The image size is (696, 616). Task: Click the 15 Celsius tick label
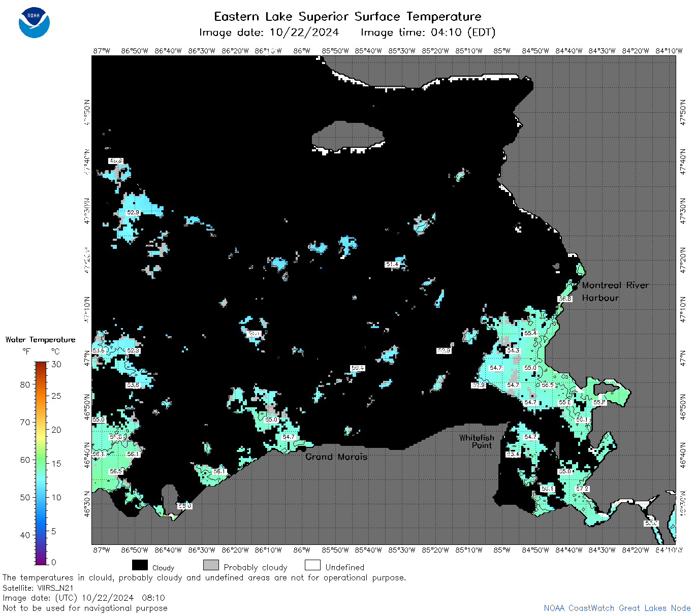56,463
